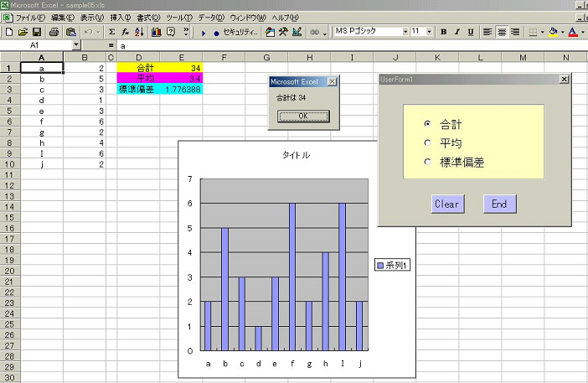
Task: Open the font name dropdown
Action: click(x=406, y=32)
